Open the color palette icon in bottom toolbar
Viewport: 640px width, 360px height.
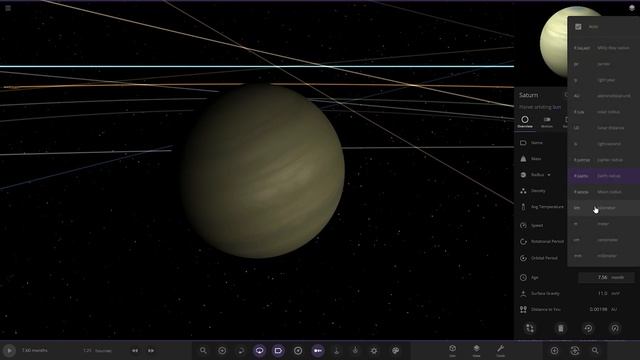[395, 350]
